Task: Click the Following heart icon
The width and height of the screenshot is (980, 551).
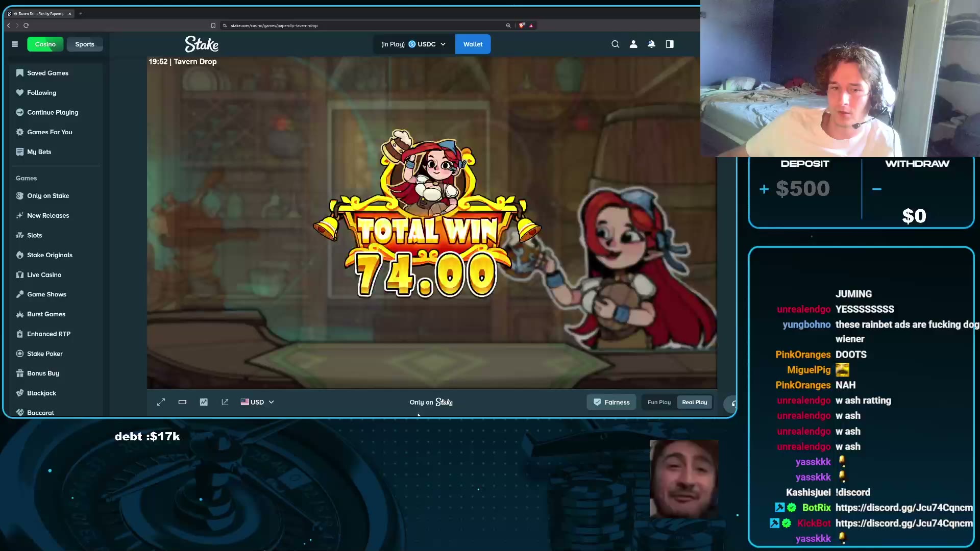Action: (20, 93)
